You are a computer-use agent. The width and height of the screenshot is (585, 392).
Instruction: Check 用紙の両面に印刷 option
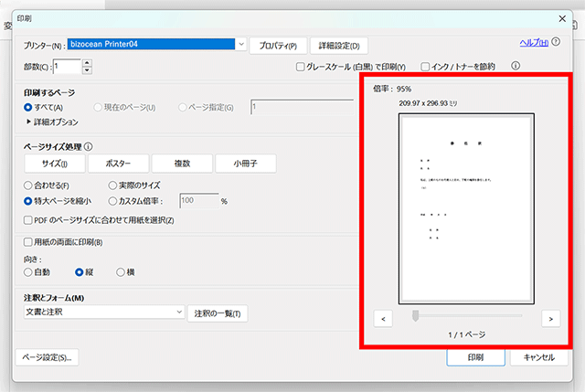tap(28, 242)
